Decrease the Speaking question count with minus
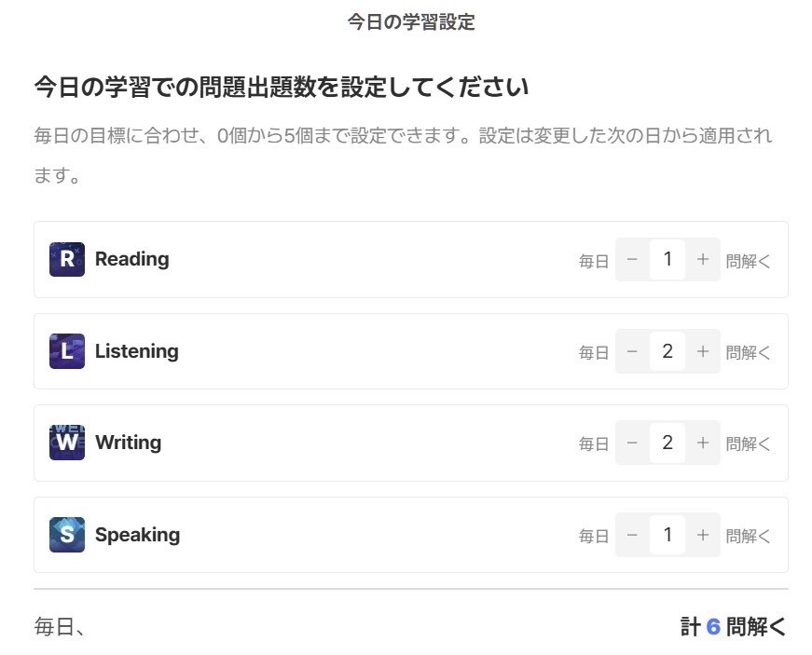The image size is (812, 655). [632, 535]
